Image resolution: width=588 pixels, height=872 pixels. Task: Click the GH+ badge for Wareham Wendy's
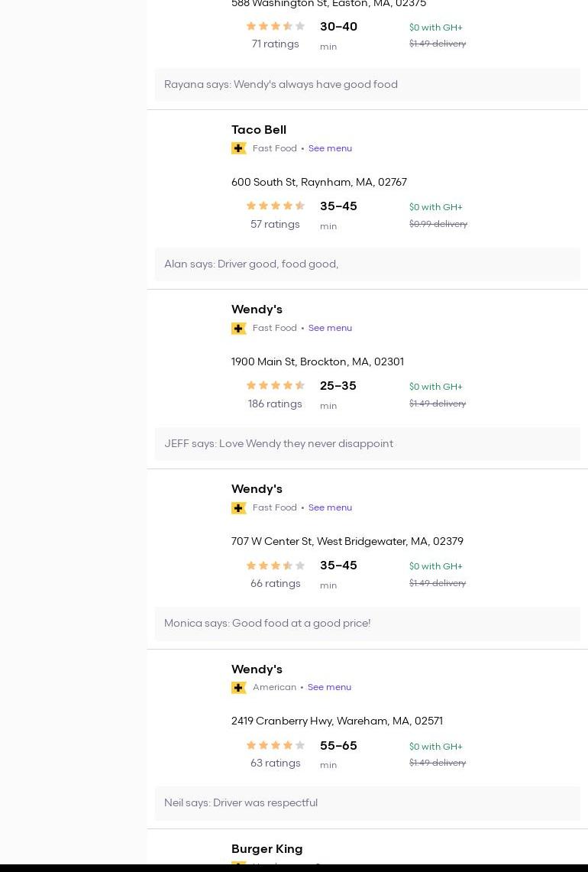239,688
